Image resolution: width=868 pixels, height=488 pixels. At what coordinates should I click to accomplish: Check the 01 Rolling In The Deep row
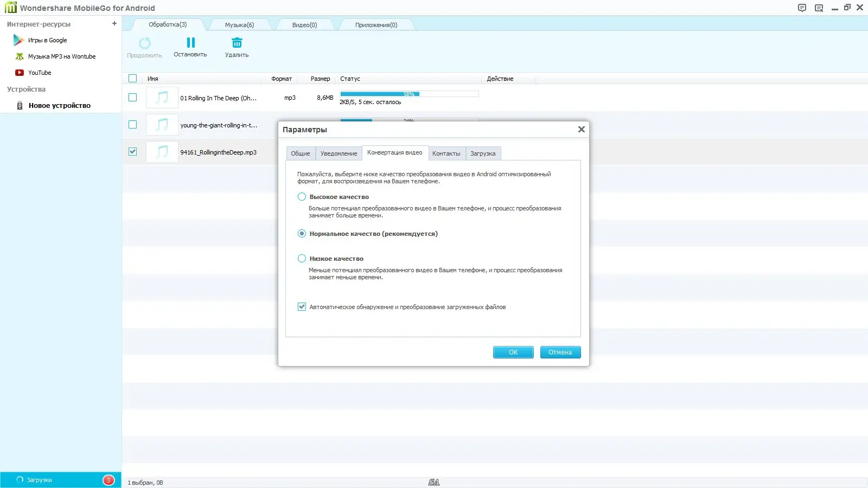point(133,98)
